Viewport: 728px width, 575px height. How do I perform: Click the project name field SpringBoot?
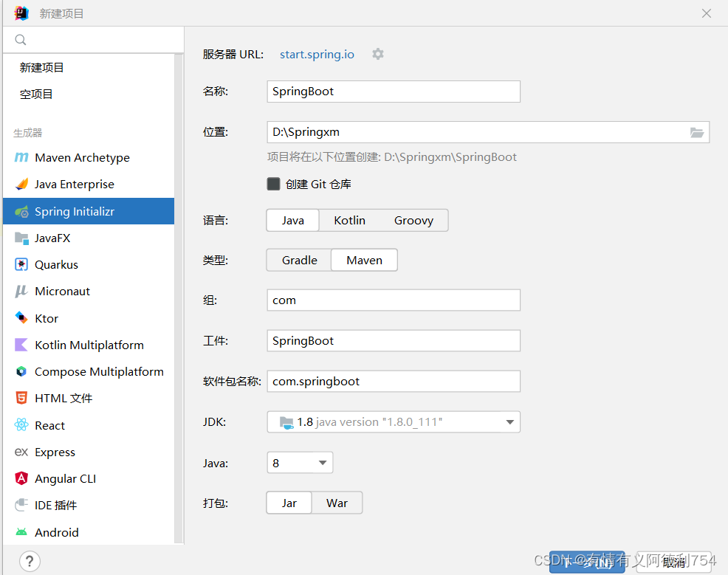[x=394, y=92]
